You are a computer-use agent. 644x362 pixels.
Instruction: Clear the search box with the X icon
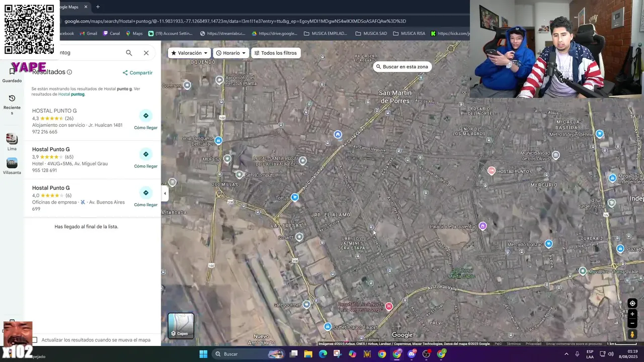pyautogui.click(x=146, y=53)
